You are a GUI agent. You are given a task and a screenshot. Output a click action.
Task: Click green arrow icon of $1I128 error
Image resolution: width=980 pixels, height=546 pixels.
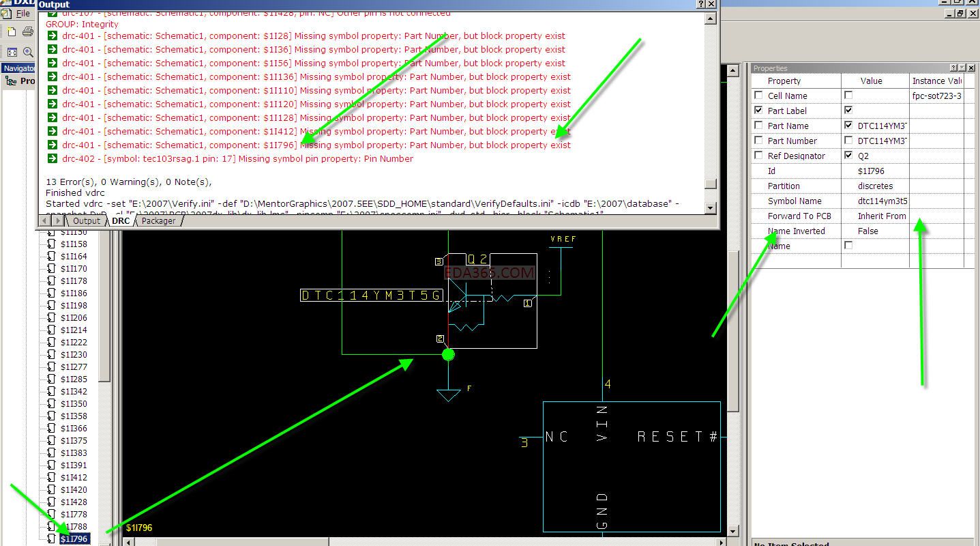click(x=53, y=117)
